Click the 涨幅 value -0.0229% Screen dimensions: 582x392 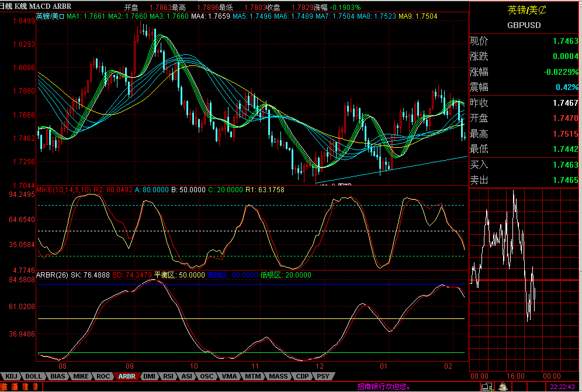pyautogui.click(x=561, y=72)
